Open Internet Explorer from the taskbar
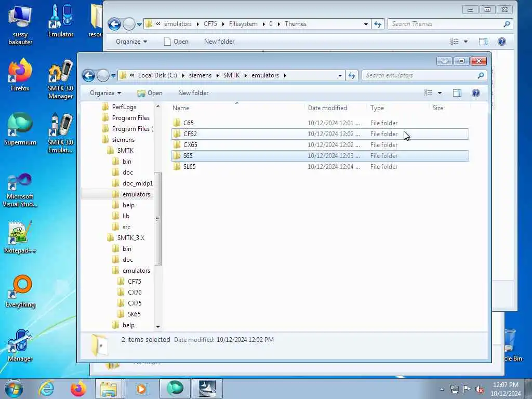Viewport: 532px width, 399px height. (46, 389)
